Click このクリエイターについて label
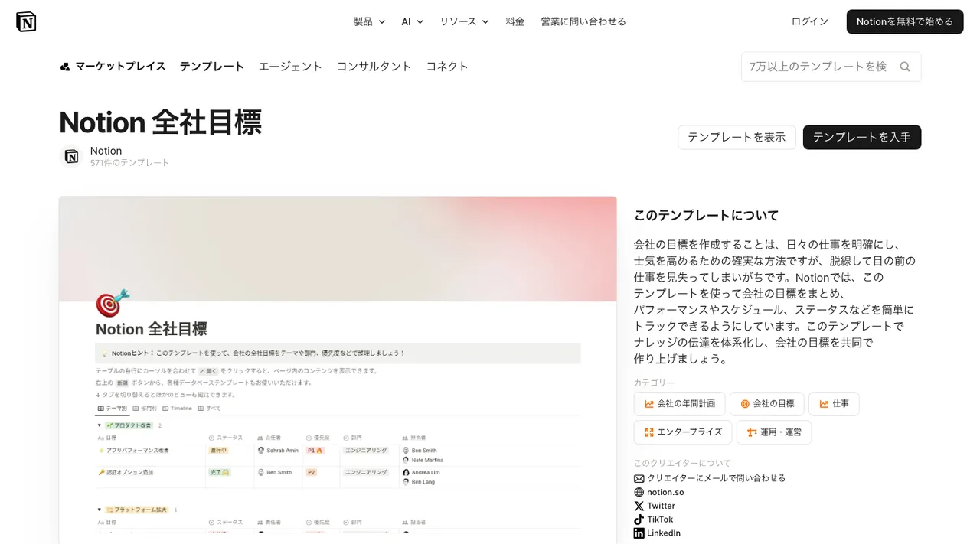 (682, 463)
